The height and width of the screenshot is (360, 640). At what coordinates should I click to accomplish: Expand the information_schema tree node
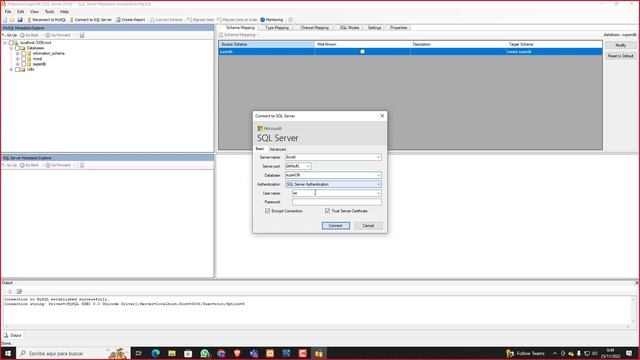pos(18,53)
